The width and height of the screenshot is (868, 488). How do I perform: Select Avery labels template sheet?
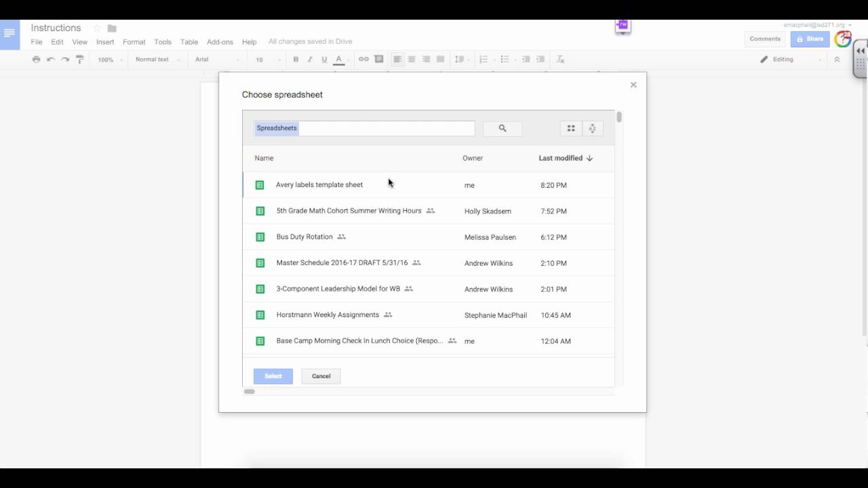[x=429, y=185]
